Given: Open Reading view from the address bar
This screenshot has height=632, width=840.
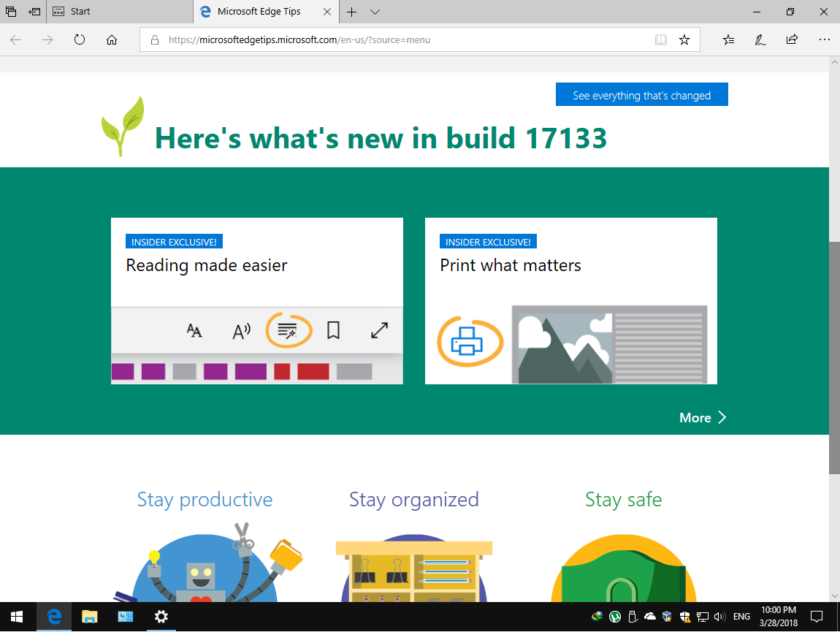Looking at the screenshot, I should pyautogui.click(x=661, y=39).
